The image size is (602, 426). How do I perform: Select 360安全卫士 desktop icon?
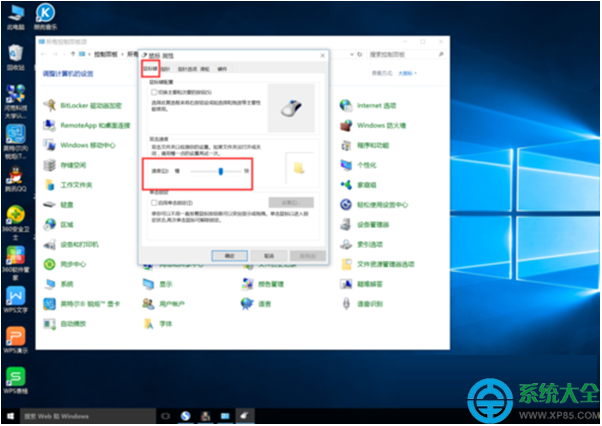(16, 223)
